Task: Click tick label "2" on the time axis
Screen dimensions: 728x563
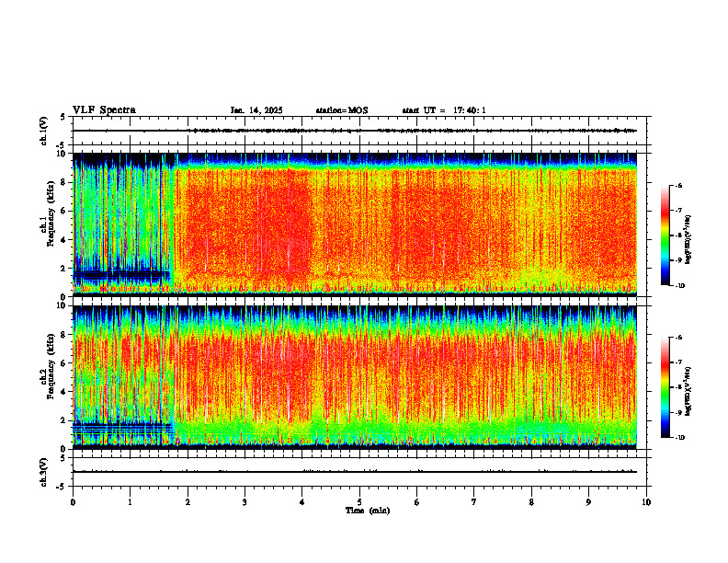Action: [x=188, y=502]
